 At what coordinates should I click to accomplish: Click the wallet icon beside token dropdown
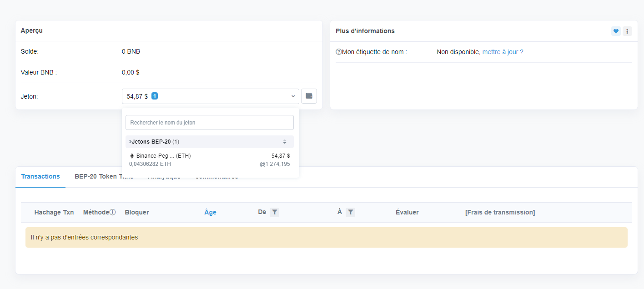click(x=309, y=96)
